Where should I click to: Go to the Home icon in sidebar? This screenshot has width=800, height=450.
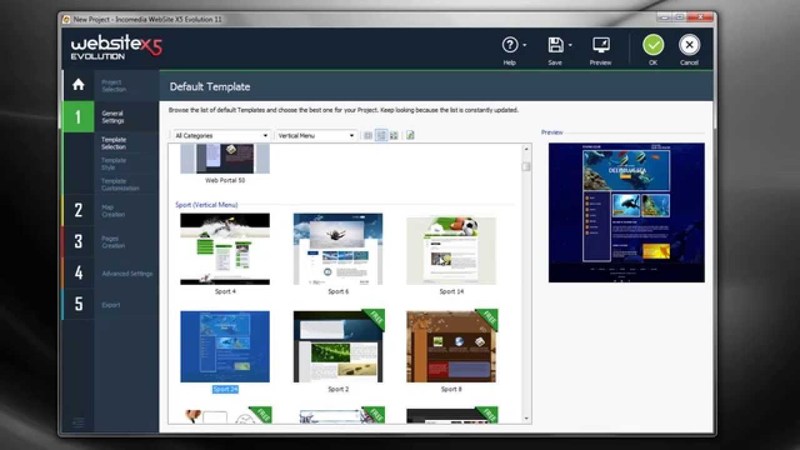[78, 85]
